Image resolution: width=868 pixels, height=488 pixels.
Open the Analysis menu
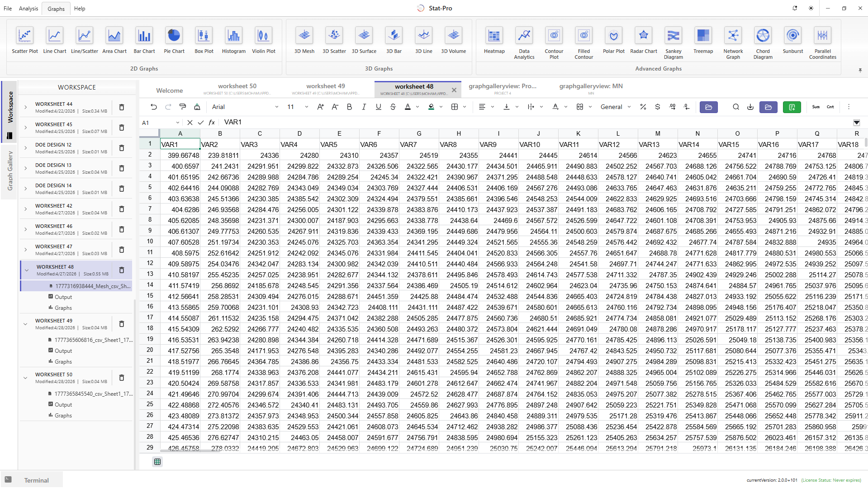28,8
